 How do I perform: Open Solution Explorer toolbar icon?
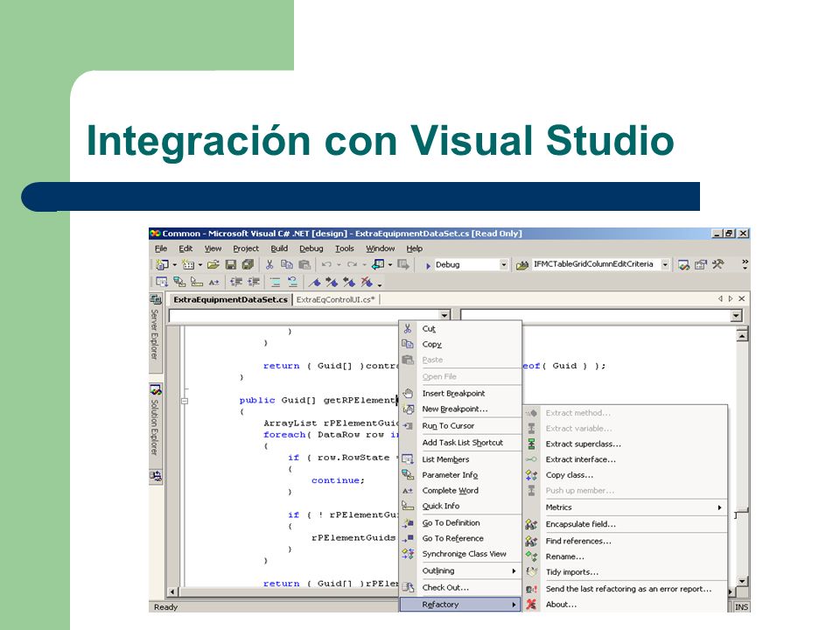[683, 264]
